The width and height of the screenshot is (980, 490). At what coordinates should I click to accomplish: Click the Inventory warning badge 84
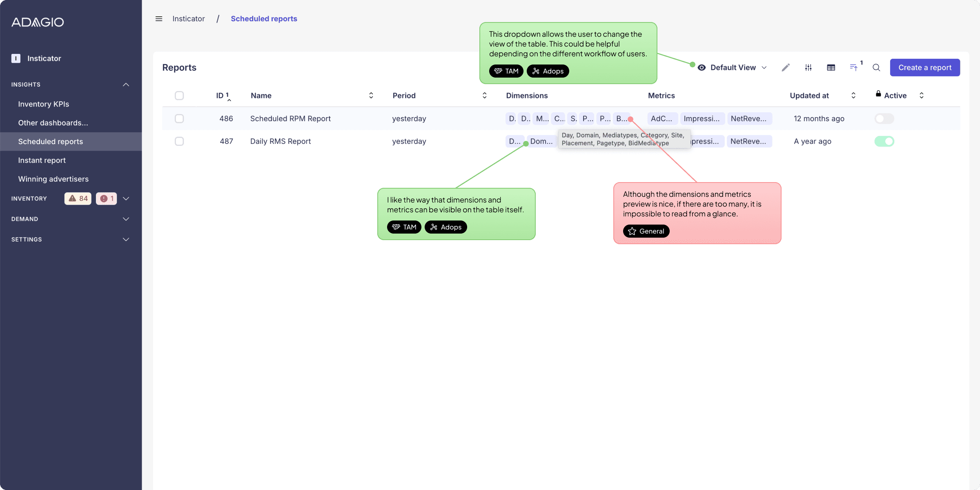78,198
